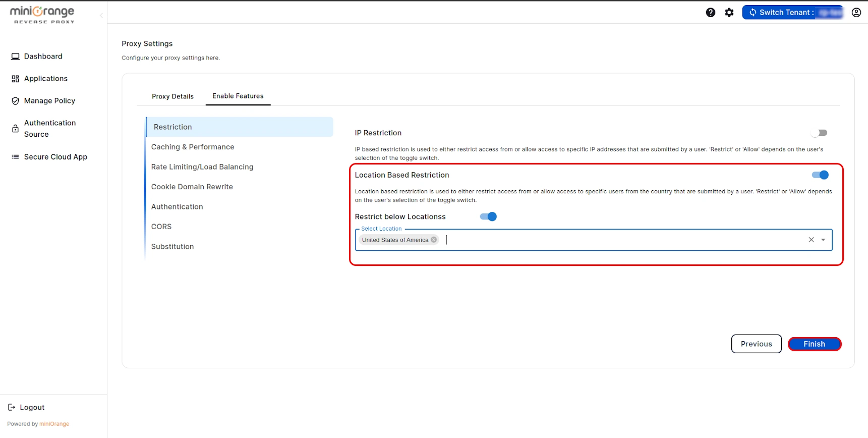Click the Switch Tenant button
868x438 pixels.
pos(793,13)
